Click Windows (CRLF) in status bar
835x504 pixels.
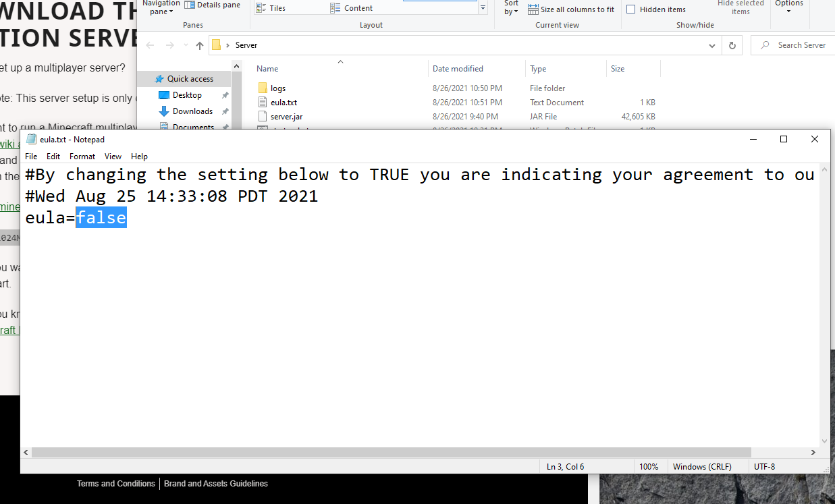(703, 467)
